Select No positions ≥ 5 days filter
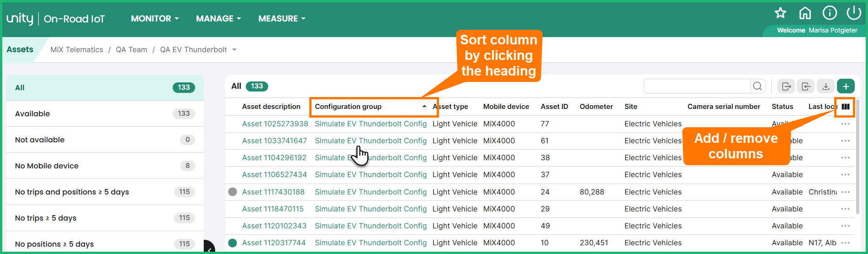Screen dimensions: 868x254 point(105,243)
